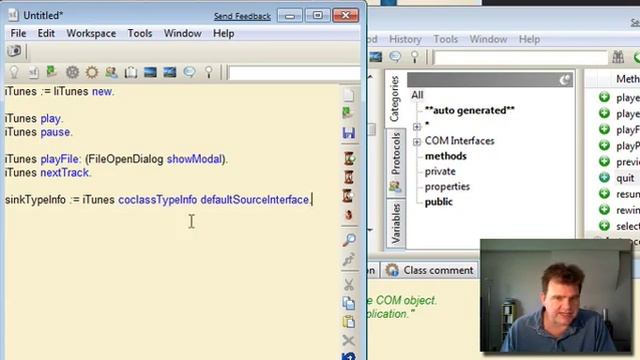Viewport: 640px width, 360px height.
Task: Open the Help menu in the Untitled window
Action: (x=224, y=33)
